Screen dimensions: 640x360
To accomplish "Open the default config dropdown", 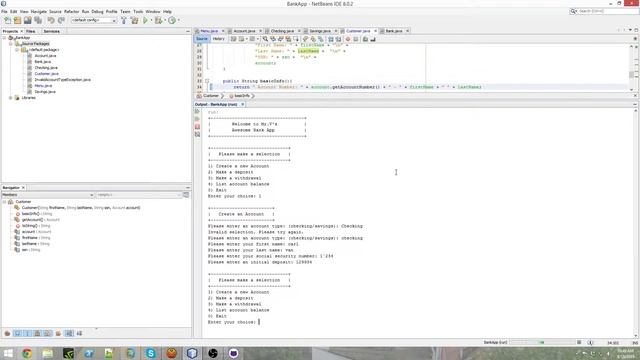I will click(x=94, y=20).
